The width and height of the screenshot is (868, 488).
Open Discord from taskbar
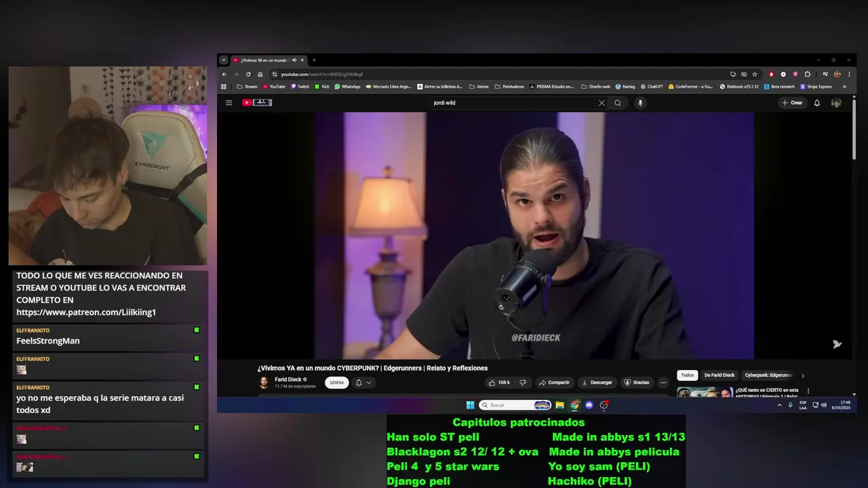pyautogui.click(x=589, y=405)
